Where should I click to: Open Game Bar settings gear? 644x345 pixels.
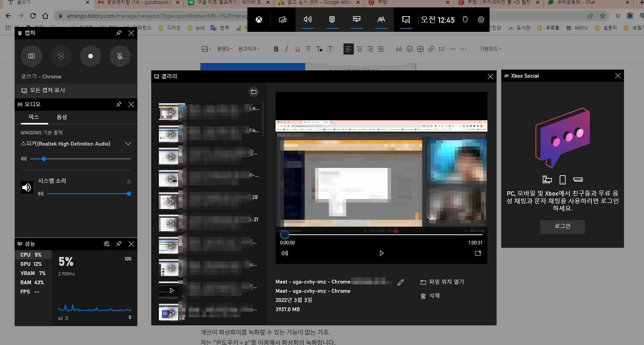481,20
